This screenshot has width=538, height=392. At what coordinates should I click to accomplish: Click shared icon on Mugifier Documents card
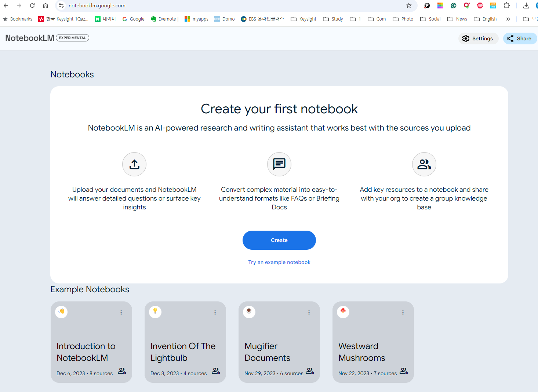310,371
